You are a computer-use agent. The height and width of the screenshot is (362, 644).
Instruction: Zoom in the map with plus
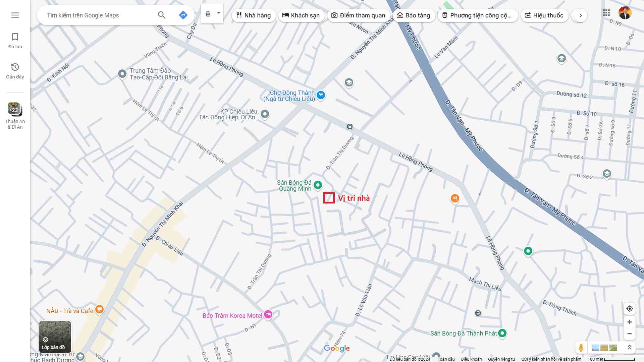[x=630, y=322]
